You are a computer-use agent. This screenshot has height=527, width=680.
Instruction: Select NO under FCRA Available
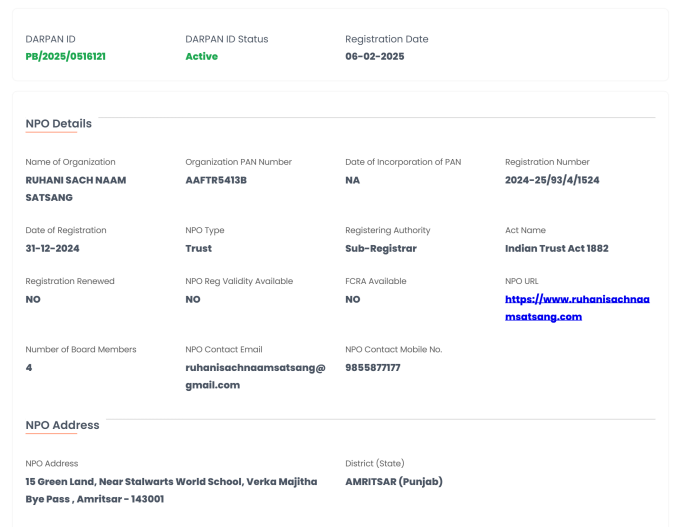(x=353, y=299)
